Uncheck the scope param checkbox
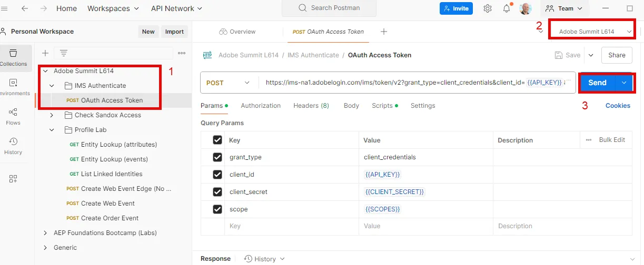 [x=217, y=209]
